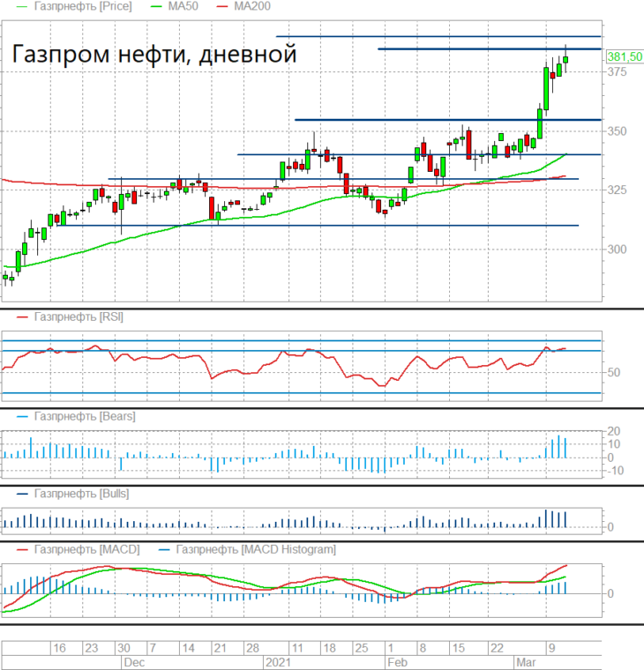644x670 pixels.
Task: Select the MA50 legend entry
Action: [183, 6]
